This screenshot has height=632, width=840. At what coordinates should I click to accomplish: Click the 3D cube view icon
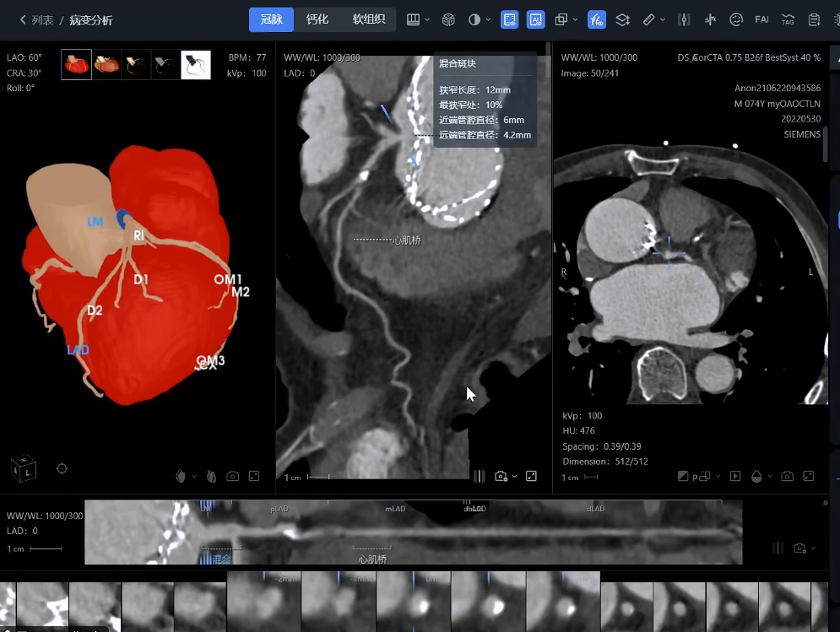[448, 19]
